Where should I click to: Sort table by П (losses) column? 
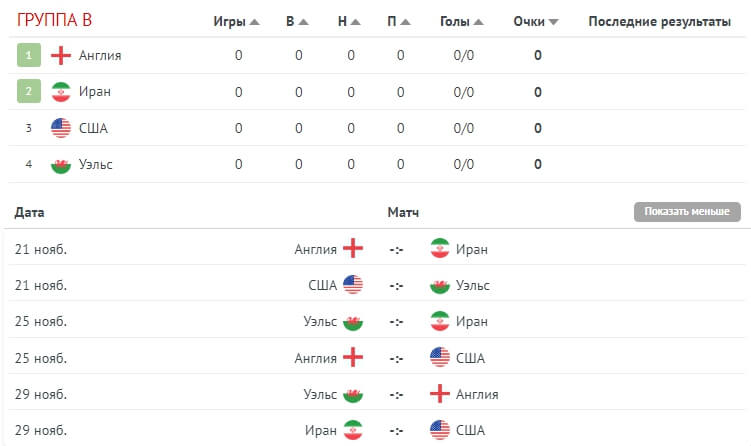coord(399,21)
